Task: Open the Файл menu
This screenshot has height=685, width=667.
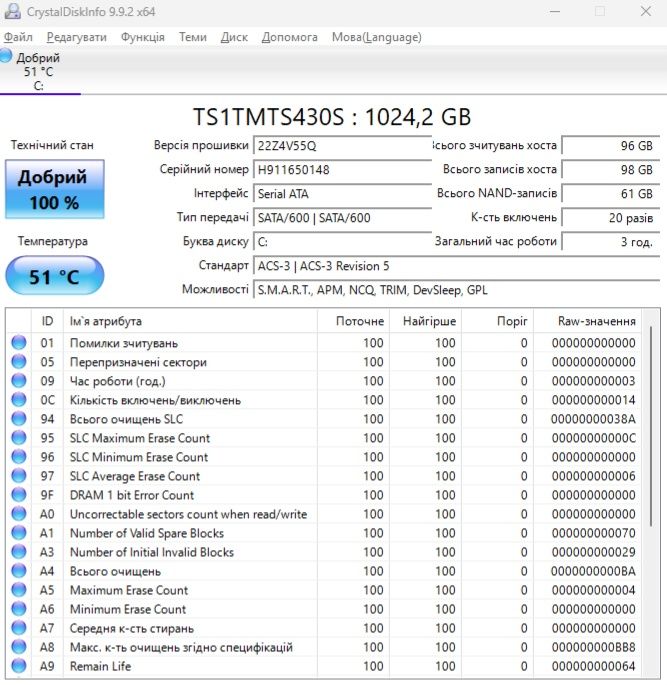Action: coord(18,37)
